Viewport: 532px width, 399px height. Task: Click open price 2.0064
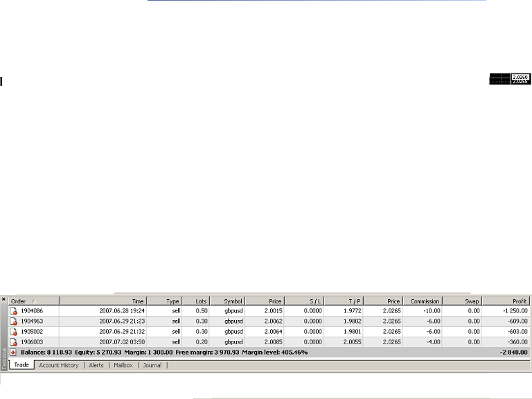click(273, 332)
